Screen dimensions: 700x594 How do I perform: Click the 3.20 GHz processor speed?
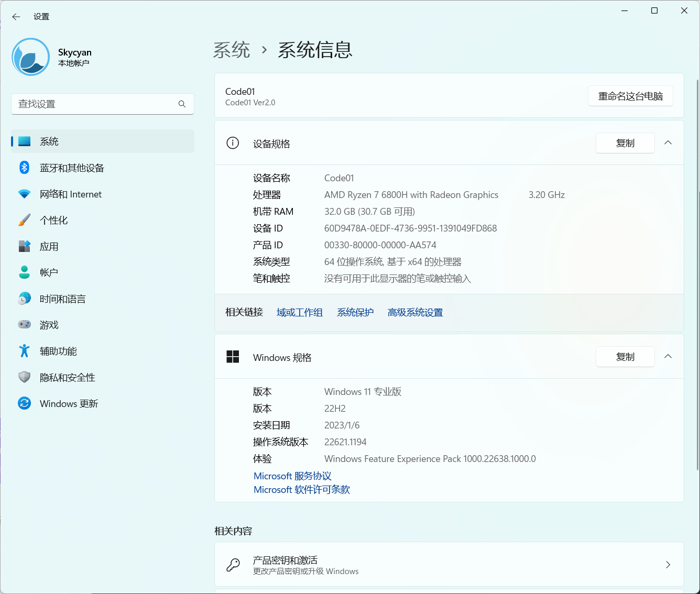pos(546,195)
